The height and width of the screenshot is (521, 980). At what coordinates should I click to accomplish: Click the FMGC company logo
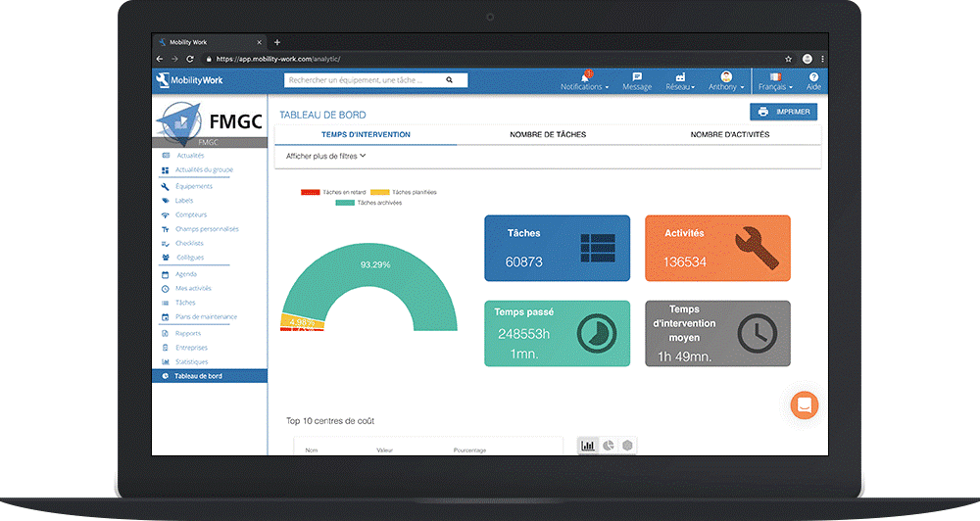coord(209,120)
